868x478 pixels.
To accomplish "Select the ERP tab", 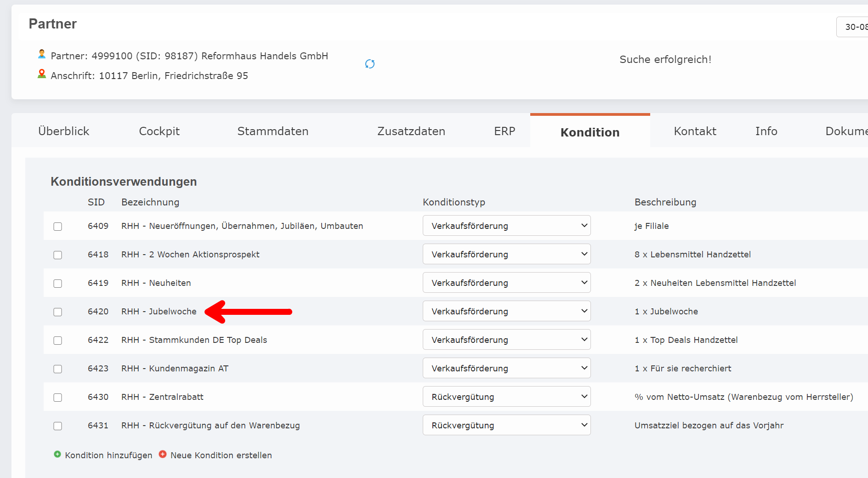I will coord(504,131).
